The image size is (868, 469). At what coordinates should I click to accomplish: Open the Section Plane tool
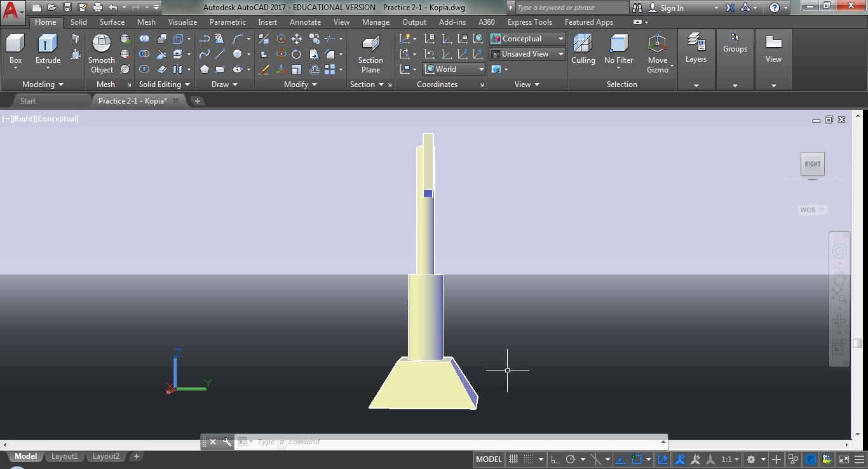point(370,44)
